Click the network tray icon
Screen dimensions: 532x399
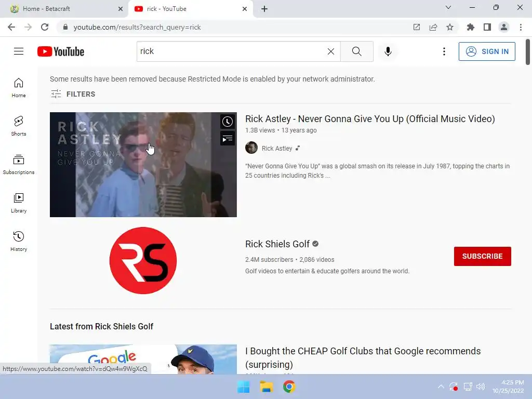click(468, 387)
